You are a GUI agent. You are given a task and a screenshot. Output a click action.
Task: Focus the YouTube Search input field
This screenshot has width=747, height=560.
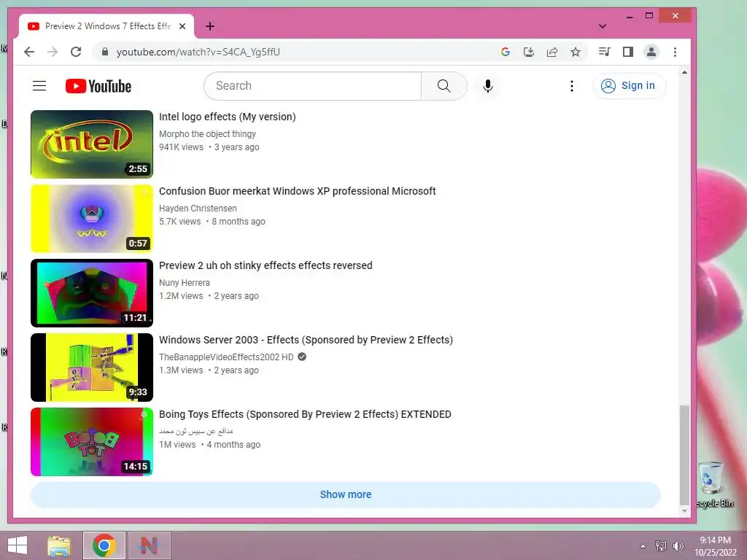click(313, 86)
